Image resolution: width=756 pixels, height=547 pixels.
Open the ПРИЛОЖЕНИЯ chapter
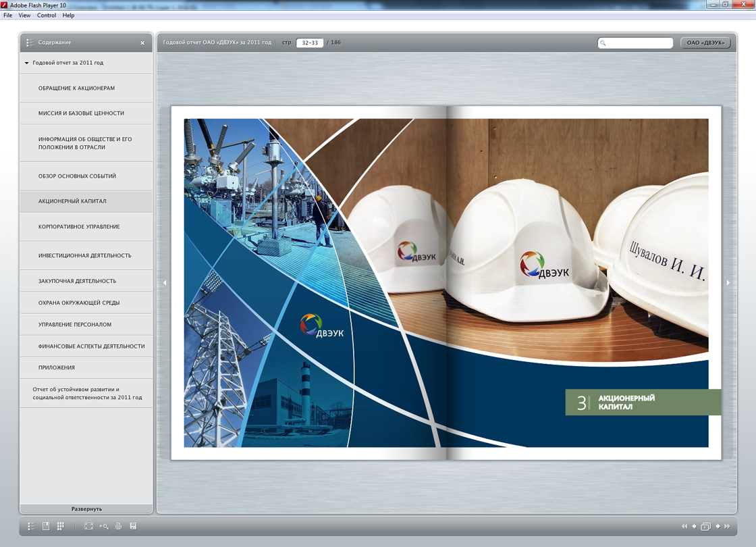[86, 367]
